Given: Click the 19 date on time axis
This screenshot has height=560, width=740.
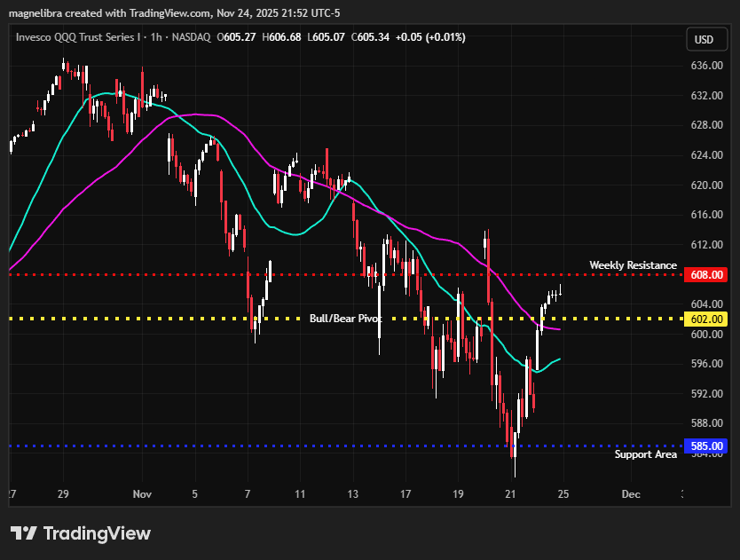Looking at the screenshot, I should (x=458, y=494).
